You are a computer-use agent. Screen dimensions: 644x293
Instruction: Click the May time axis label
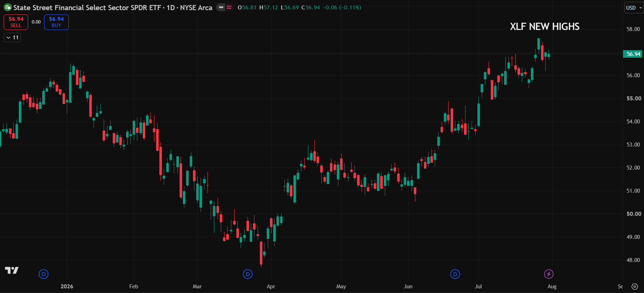pyautogui.click(x=341, y=287)
